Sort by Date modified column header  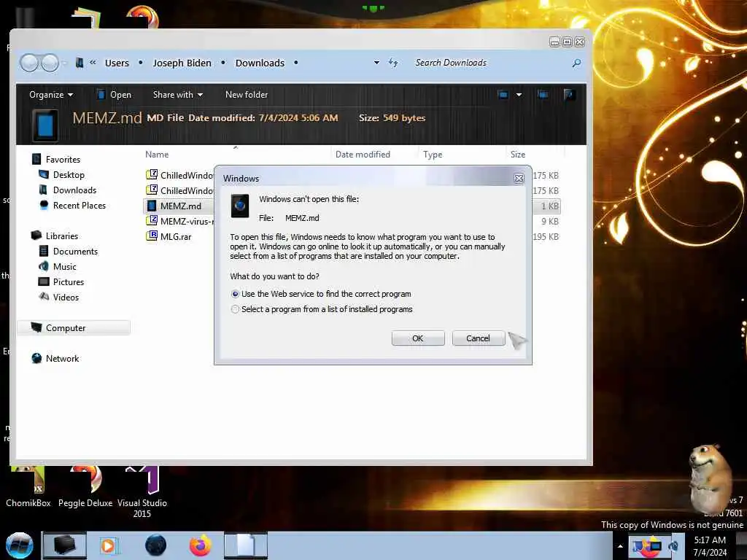pyautogui.click(x=363, y=155)
